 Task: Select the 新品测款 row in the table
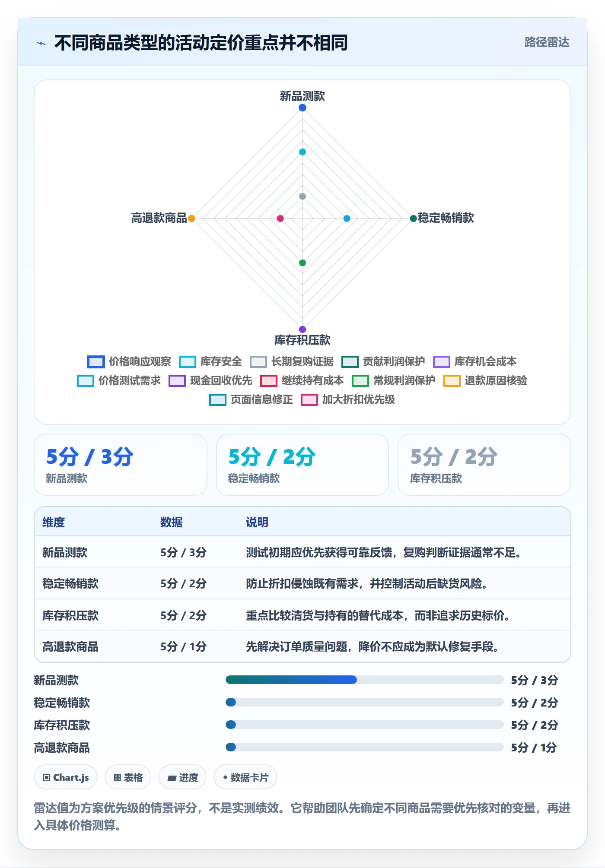(302, 552)
